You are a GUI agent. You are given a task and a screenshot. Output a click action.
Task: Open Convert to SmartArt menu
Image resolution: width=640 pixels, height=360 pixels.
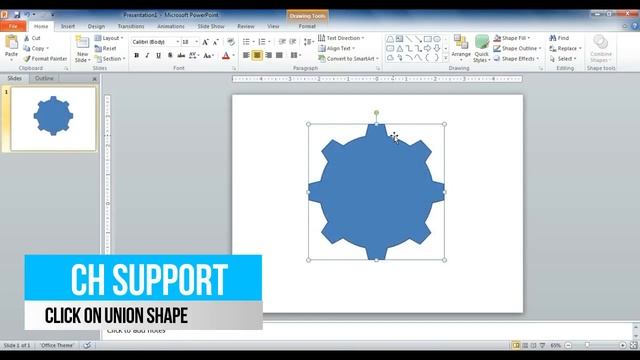click(x=349, y=59)
